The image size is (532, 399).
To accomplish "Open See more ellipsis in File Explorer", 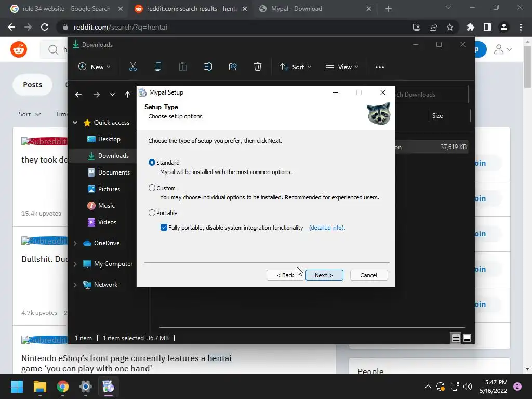I will pos(380,67).
